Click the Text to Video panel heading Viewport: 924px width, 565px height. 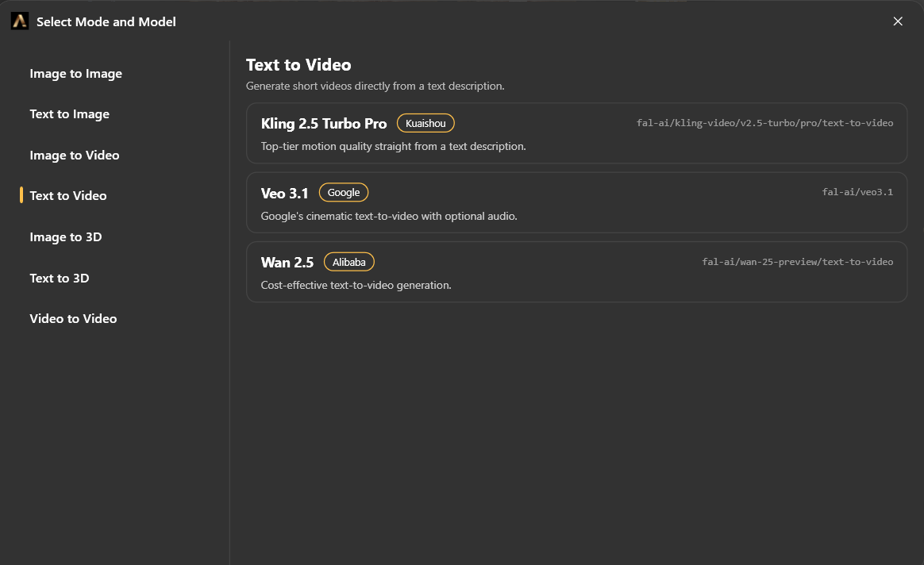(x=298, y=65)
